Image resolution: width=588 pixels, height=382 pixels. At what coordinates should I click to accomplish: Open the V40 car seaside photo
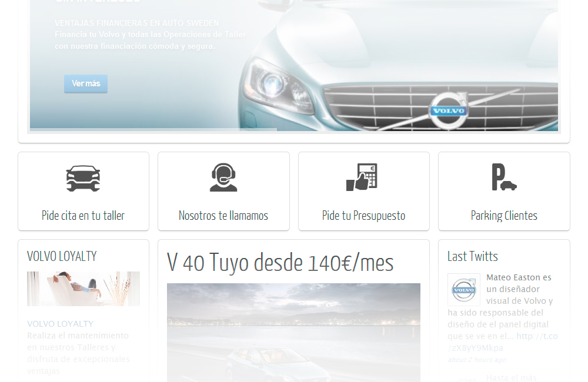tap(293, 333)
